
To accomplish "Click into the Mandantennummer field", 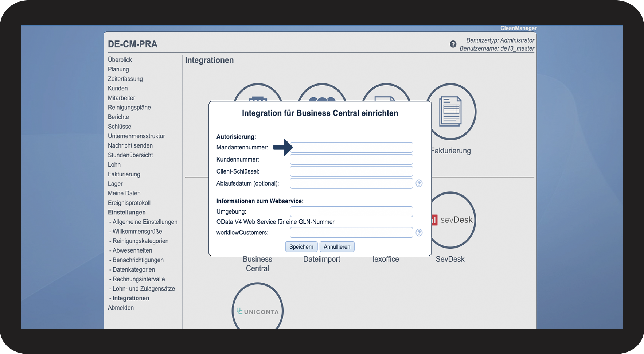I will [351, 147].
